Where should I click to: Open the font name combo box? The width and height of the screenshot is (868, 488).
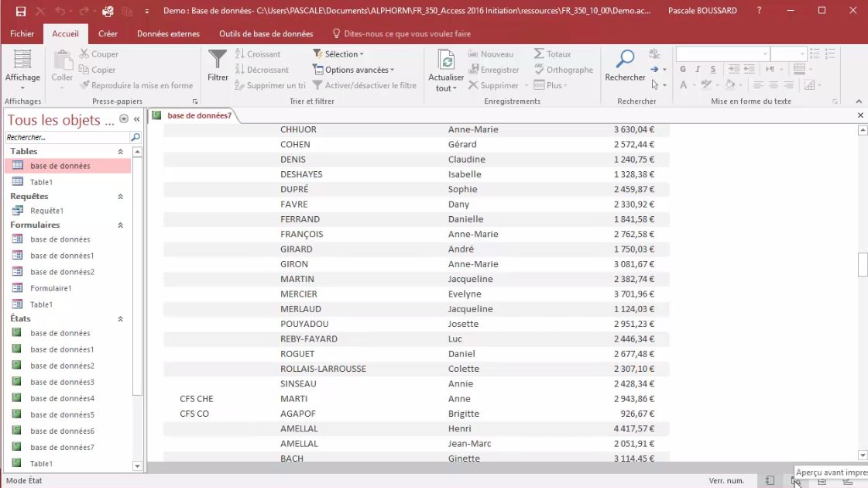point(723,53)
